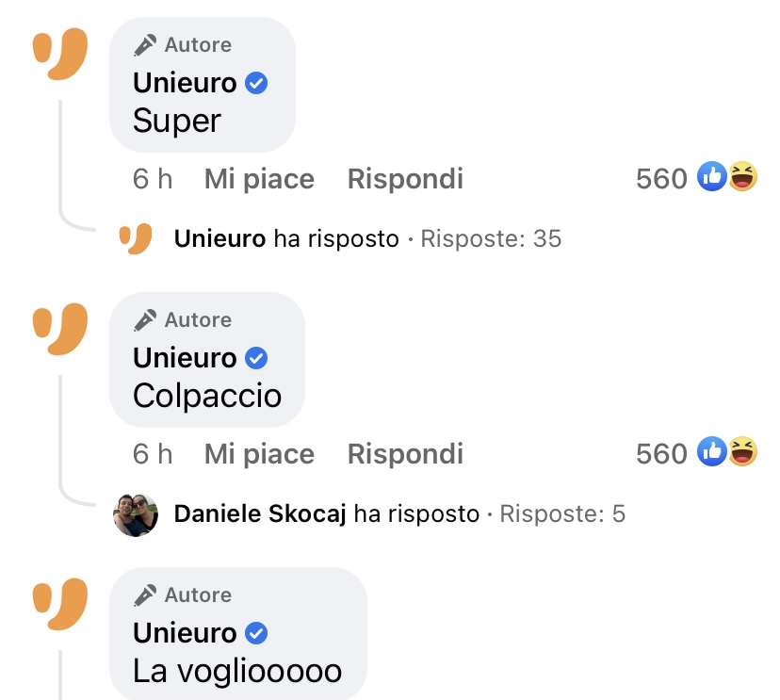This screenshot has width=780, height=700.
Task: Click verified badge on the "Super" comment
Action: [256, 83]
